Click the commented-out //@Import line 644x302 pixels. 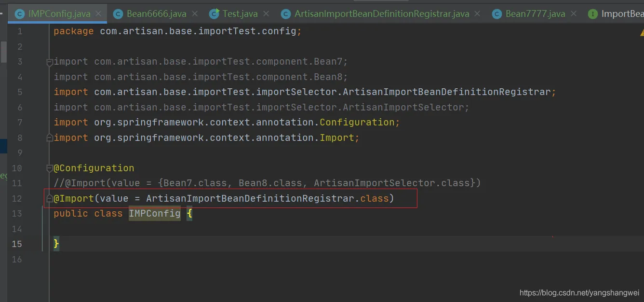(x=267, y=183)
